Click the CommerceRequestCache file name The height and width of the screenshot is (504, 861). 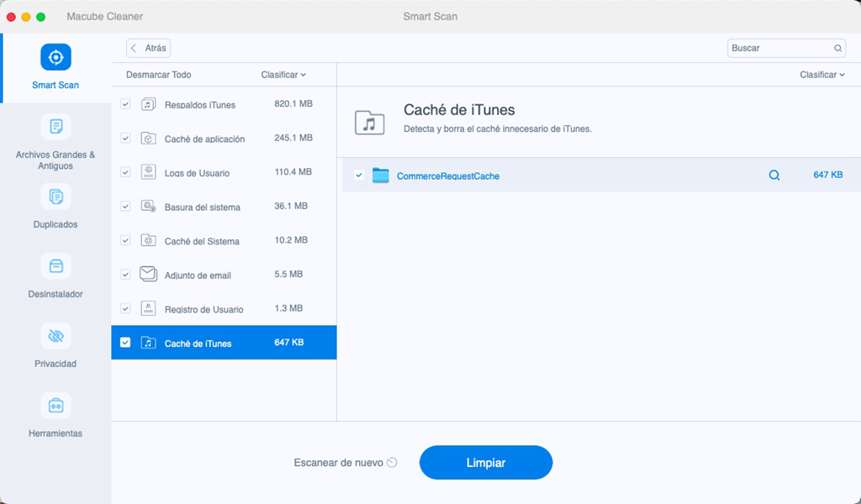point(448,176)
